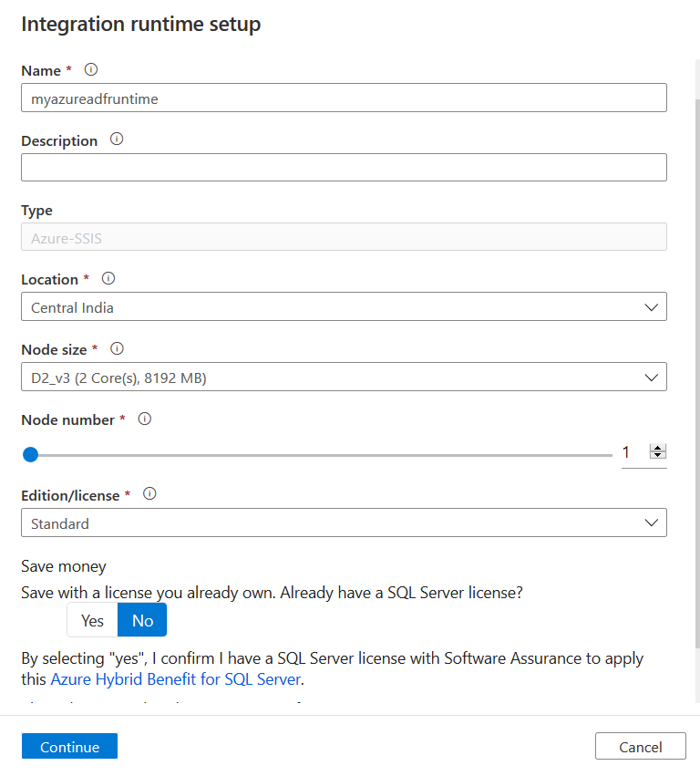This screenshot has width=700, height=776.
Task: Expand the Node size dropdown
Action: [x=344, y=377]
